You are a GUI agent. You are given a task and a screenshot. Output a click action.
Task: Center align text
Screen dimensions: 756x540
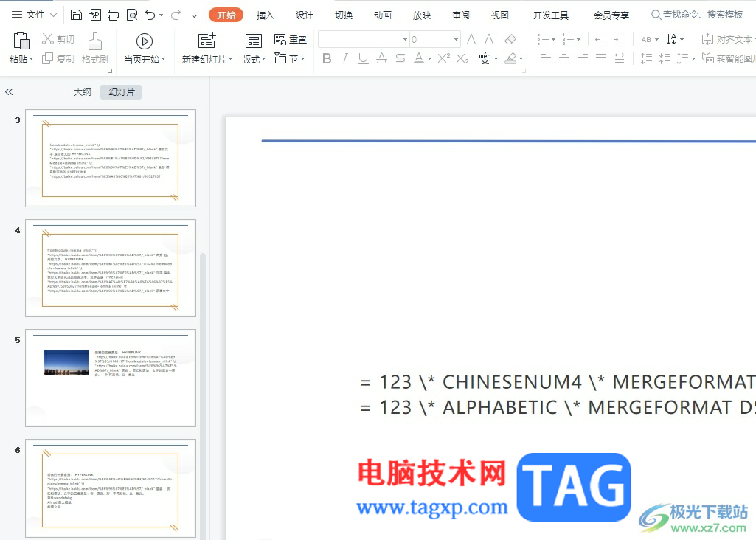[x=564, y=59]
